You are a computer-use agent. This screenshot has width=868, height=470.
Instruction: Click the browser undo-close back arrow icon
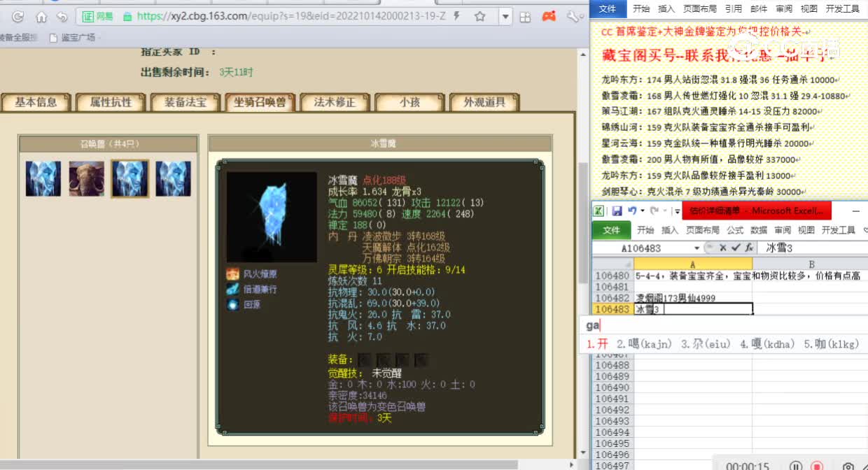coord(62,17)
